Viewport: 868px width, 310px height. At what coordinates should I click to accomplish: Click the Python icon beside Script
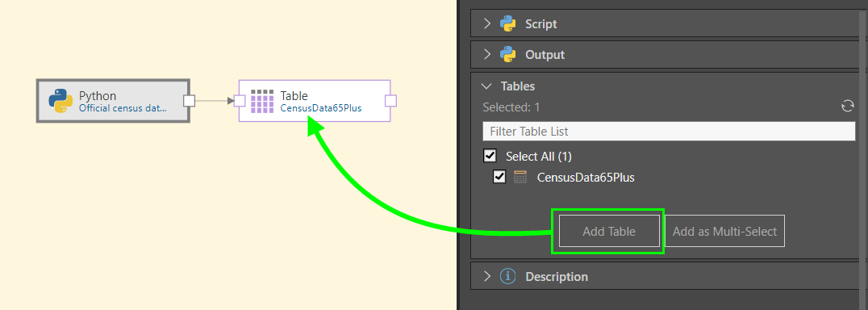pos(507,23)
